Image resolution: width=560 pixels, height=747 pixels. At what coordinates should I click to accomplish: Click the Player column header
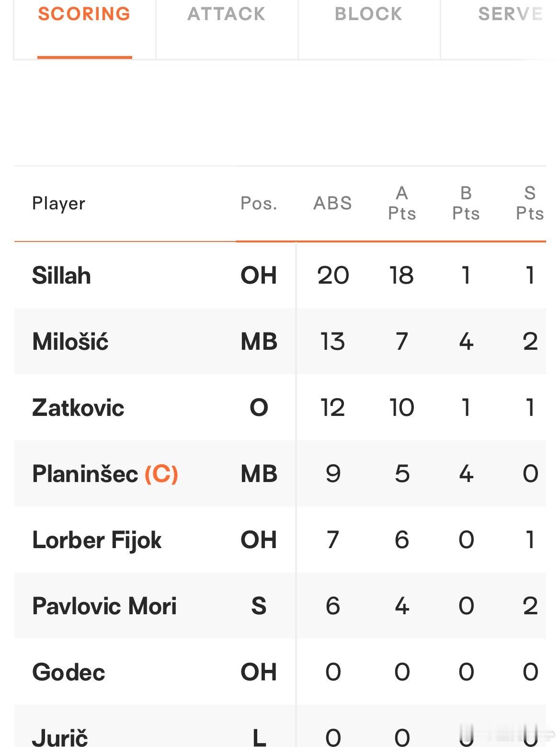[x=58, y=203]
